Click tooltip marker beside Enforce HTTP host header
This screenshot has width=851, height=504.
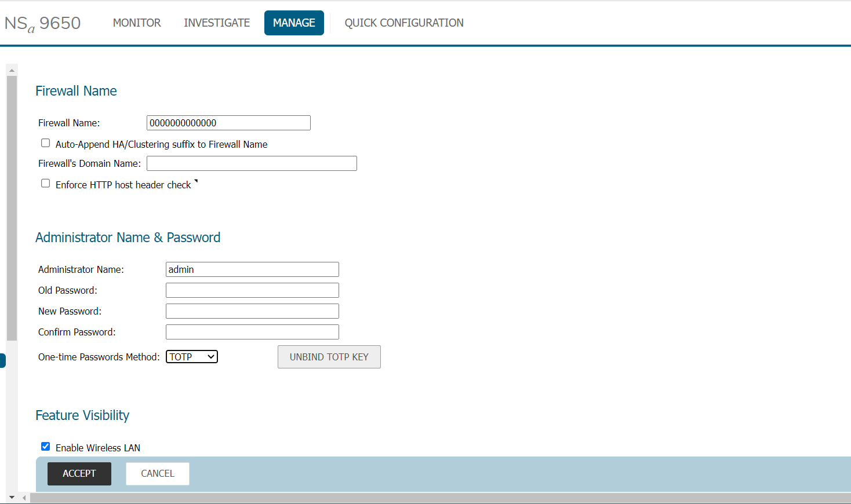(196, 181)
